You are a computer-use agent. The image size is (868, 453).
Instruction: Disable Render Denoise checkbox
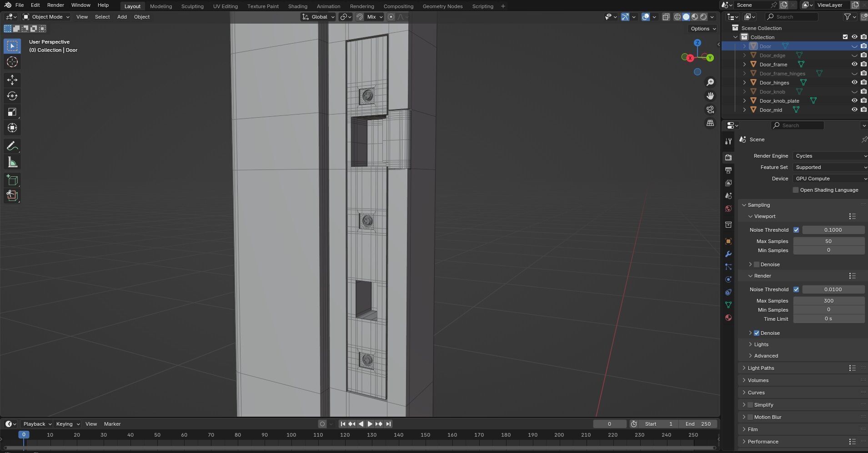757,333
